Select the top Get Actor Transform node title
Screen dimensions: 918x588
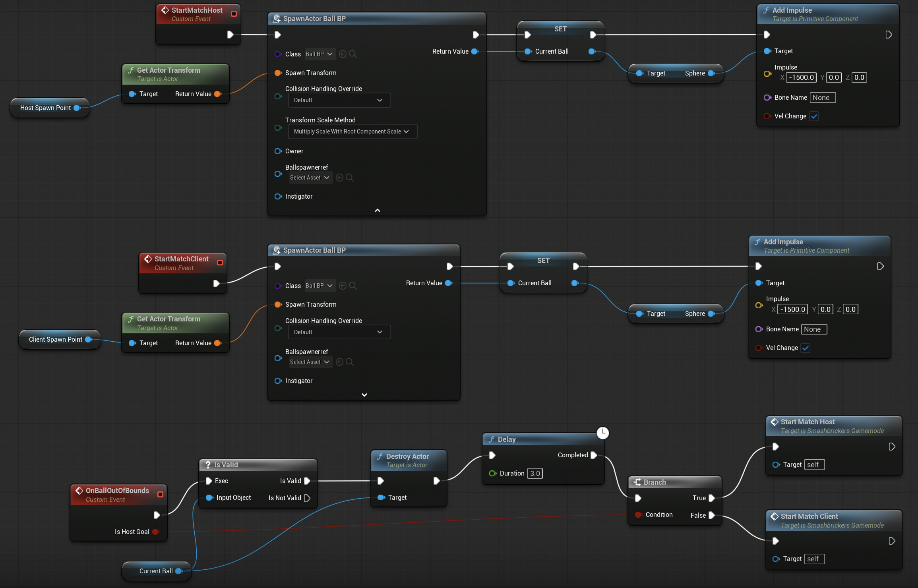pyautogui.click(x=168, y=70)
